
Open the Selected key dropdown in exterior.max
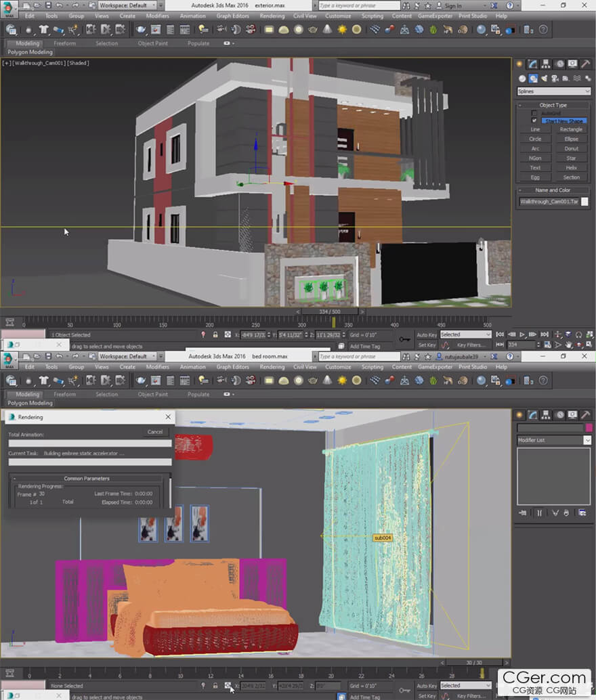click(x=465, y=334)
